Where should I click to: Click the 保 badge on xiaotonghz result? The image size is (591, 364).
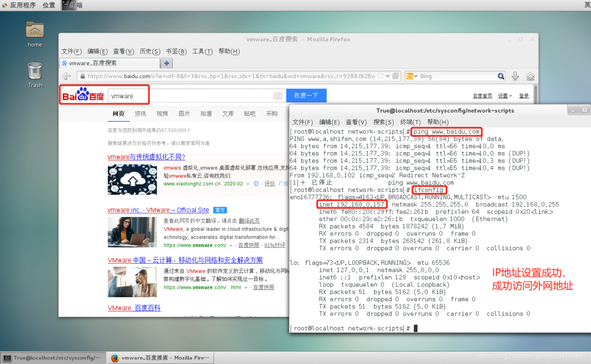point(256,184)
